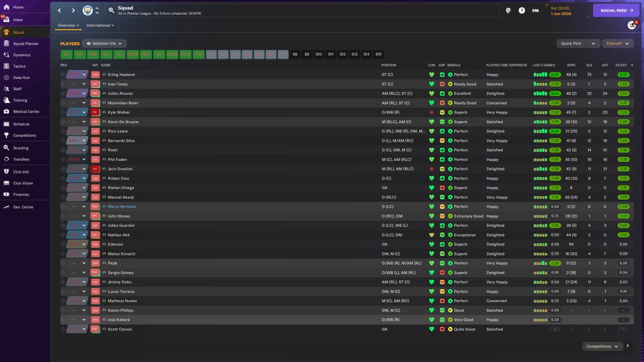Open Erling Haaland's player profile
Viewport: 644px width, 362px height.
point(121,74)
